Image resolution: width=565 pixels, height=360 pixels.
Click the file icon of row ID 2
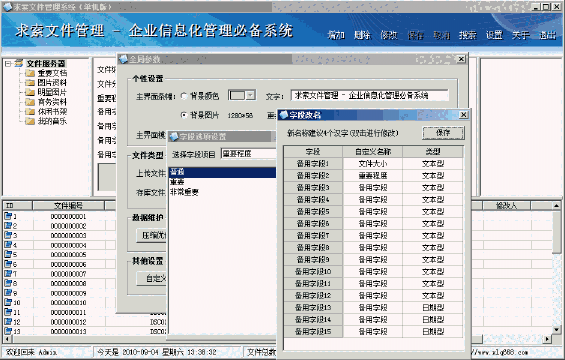(x=8, y=226)
